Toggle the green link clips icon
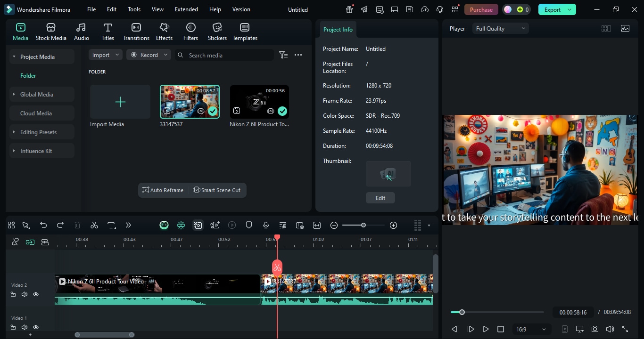Viewport: 644px width, 339px height. point(30,242)
